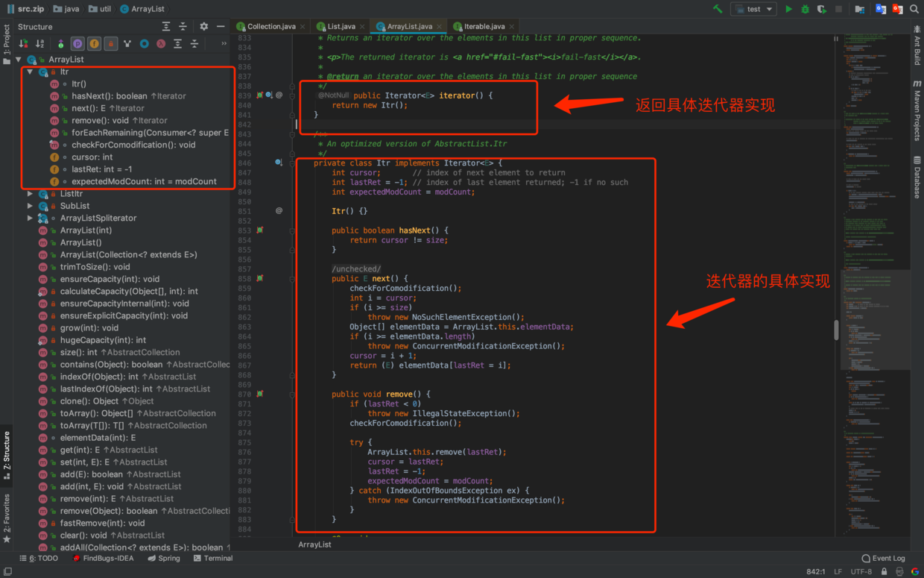
Task: Start debugging with the green bug icon
Action: pyautogui.click(x=806, y=9)
